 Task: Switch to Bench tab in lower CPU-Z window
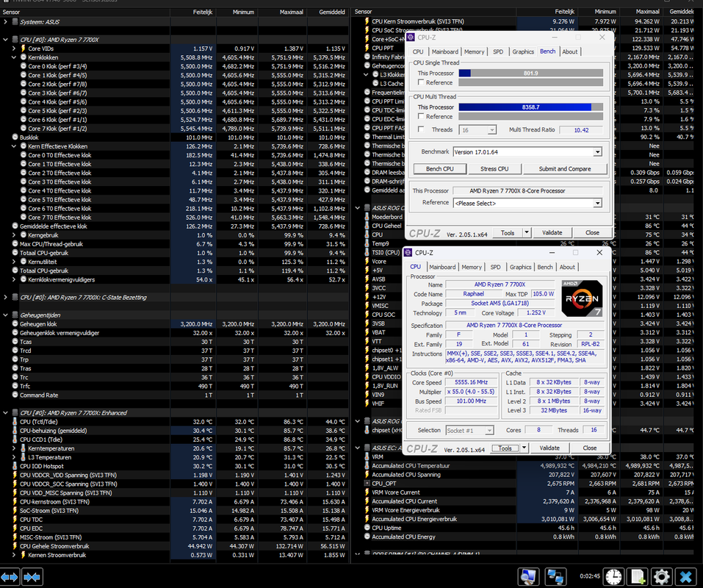coord(545,268)
